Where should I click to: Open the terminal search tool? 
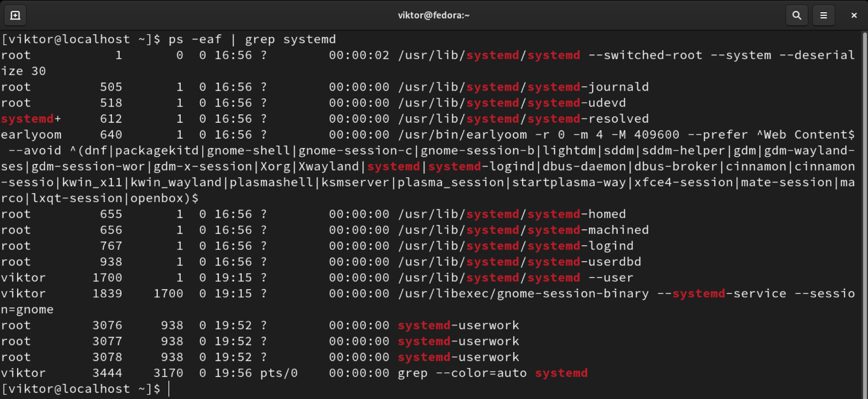[796, 15]
